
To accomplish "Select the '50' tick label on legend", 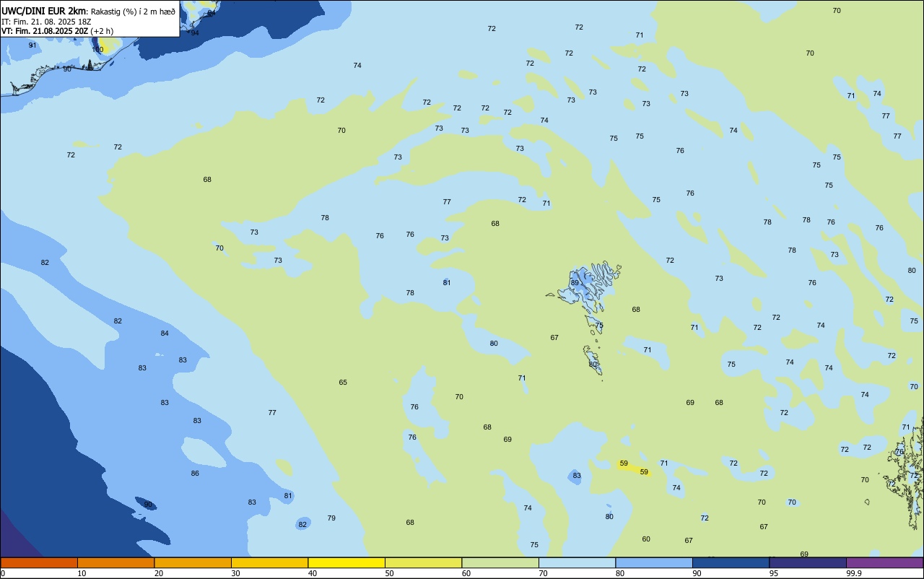I will (389, 573).
